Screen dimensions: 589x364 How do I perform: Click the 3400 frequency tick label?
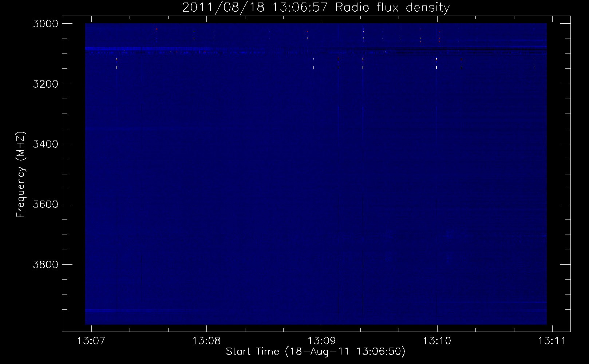(46, 144)
